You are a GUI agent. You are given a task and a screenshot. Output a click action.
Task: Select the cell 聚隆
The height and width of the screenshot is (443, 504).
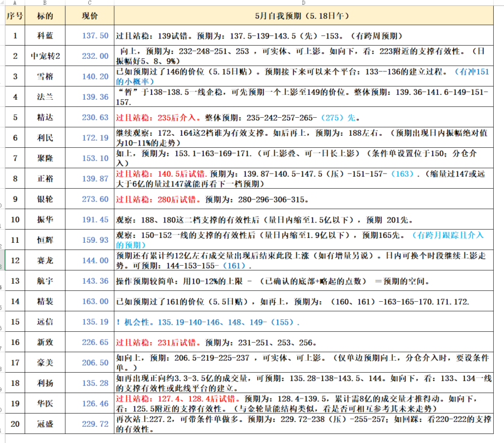tap(45, 158)
